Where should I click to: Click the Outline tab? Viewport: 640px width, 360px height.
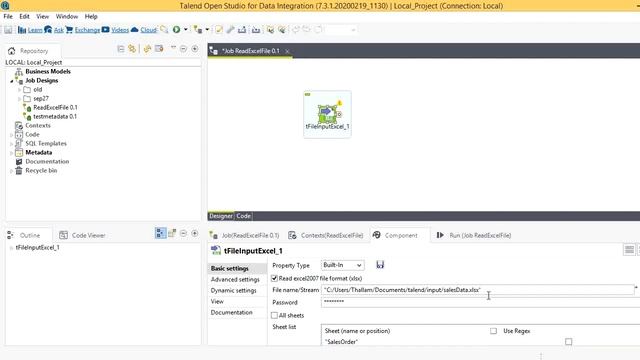coord(29,235)
